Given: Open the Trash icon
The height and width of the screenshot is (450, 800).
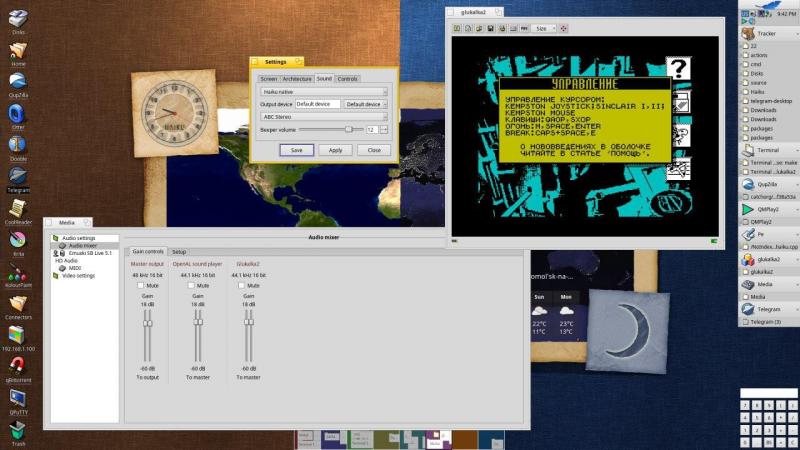Looking at the screenshot, I should tap(18, 430).
